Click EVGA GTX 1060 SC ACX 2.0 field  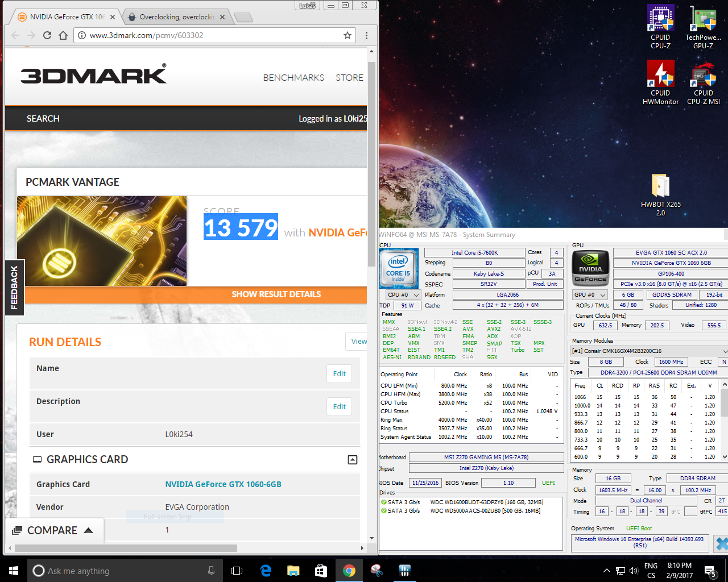click(x=671, y=252)
